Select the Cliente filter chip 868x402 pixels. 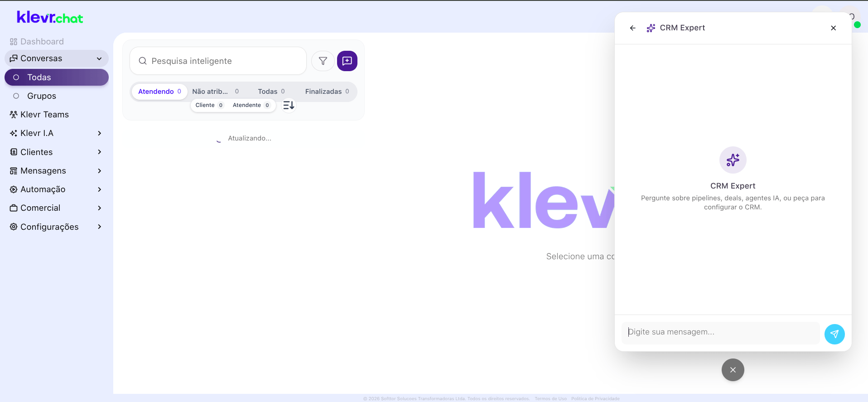point(209,105)
